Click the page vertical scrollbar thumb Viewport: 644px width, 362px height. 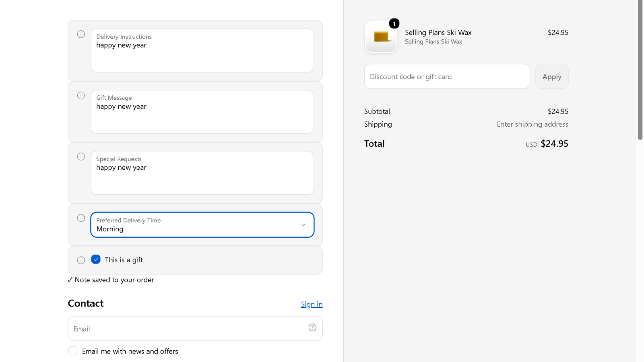[640, 70]
